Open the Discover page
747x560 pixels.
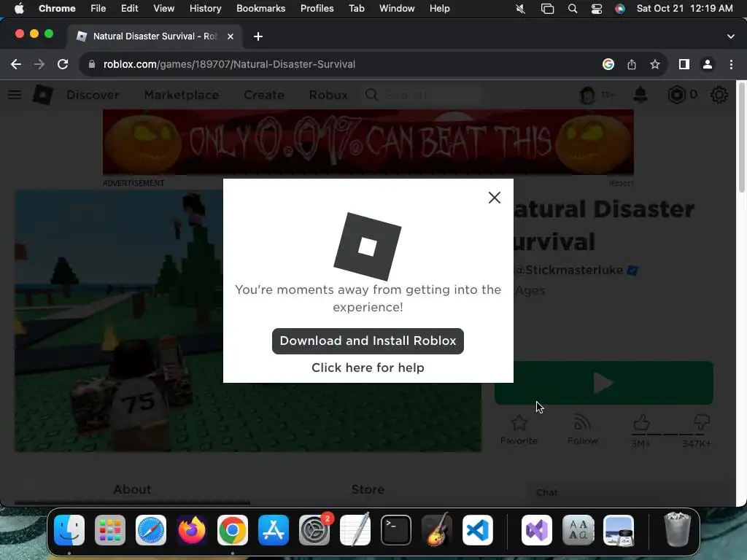click(93, 95)
